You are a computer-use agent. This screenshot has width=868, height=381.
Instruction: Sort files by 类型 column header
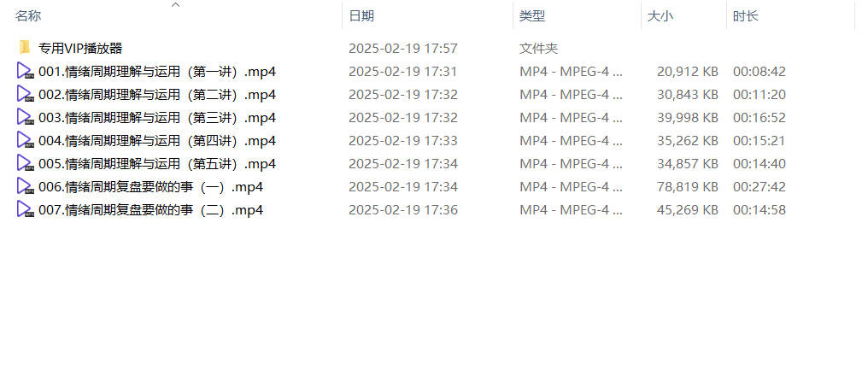[x=532, y=16]
